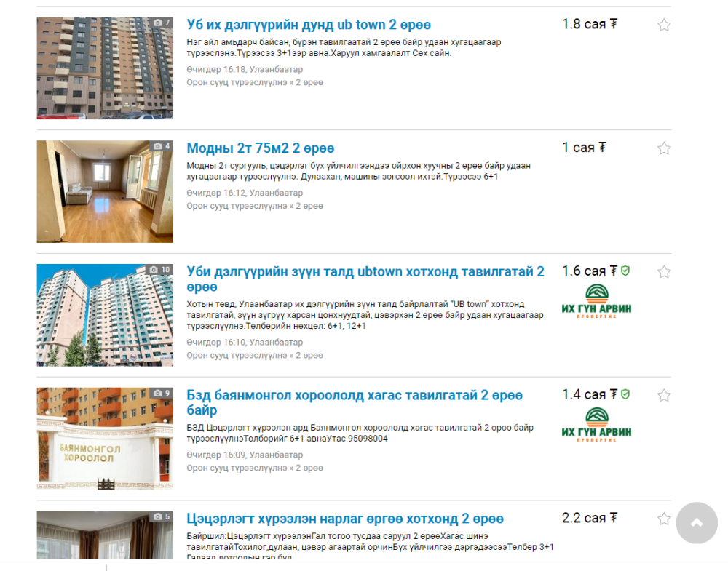Star the Уби дэлгүүрийн зүүн талд listing

pyautogui.click(x=664, y=271)
